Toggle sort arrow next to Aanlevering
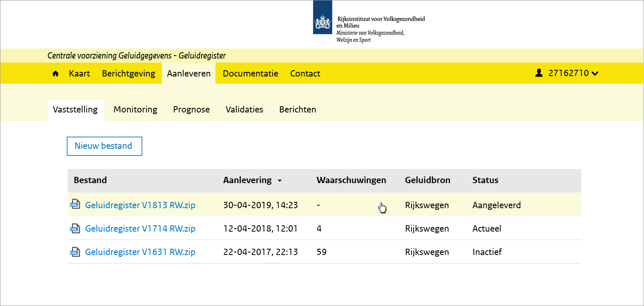The height and width of the screenshot is (306, 644). click(280, 181)
